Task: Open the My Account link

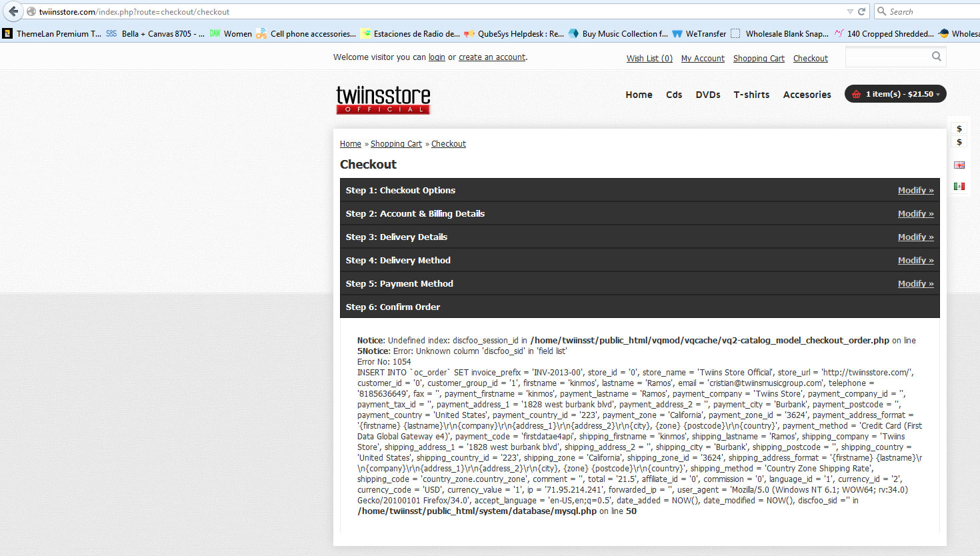Action: point(703,59)
